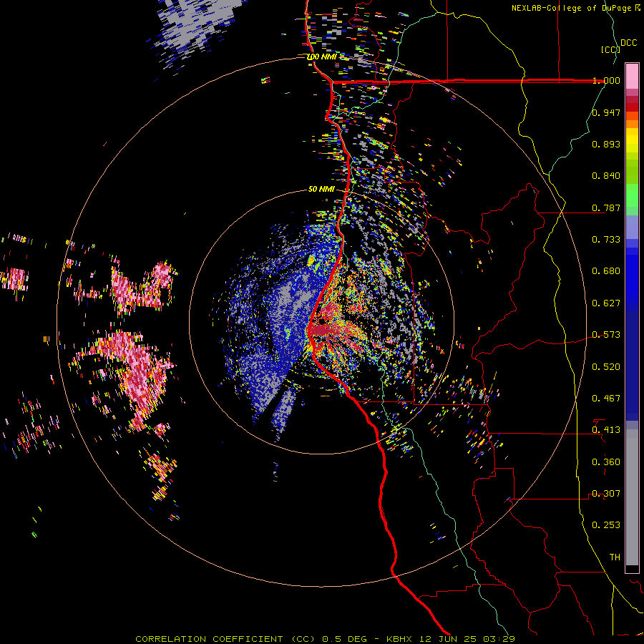Select the 1.000 legend value
Viewport: 644px width, 644px height.
(x=606, y=80)
